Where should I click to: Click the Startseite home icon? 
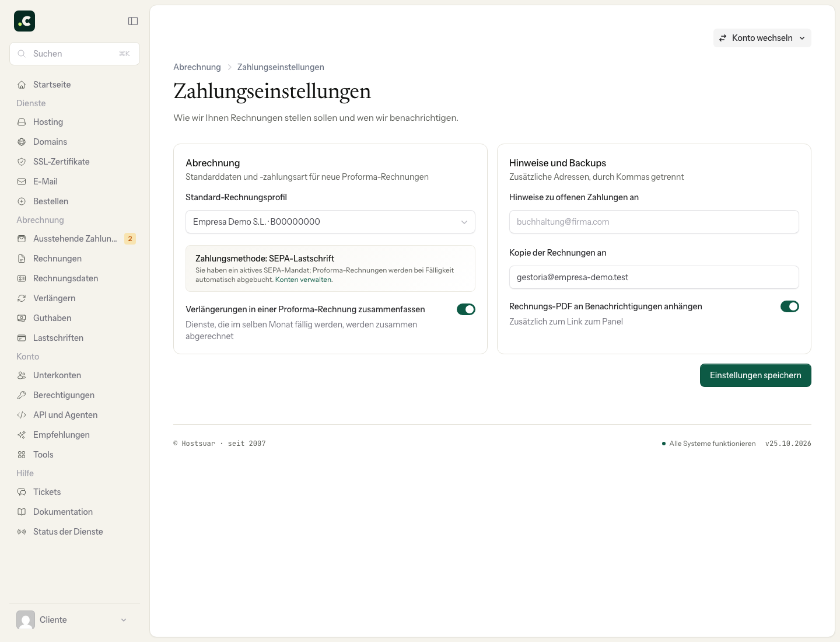point(22,85)
